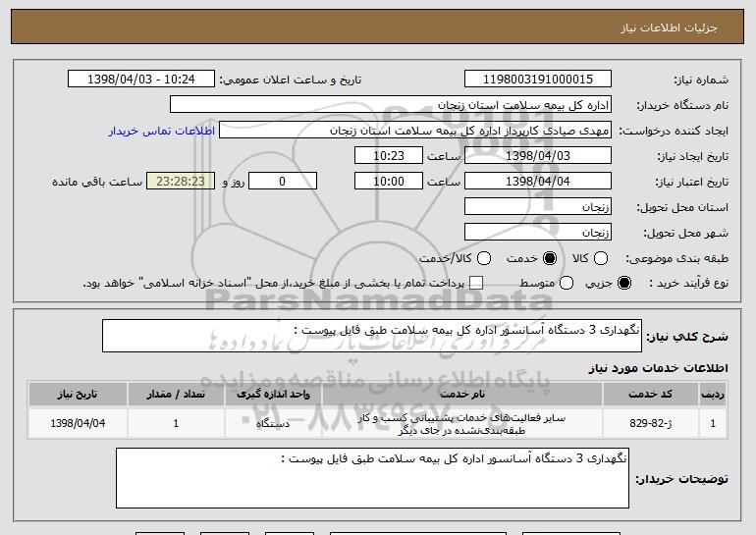The width and height of the screenshot is (756, 535).
Task: Click the service name cell سایر فعالیت‌های خدمات پشتیبانی
Action: [x=461, y=424]
